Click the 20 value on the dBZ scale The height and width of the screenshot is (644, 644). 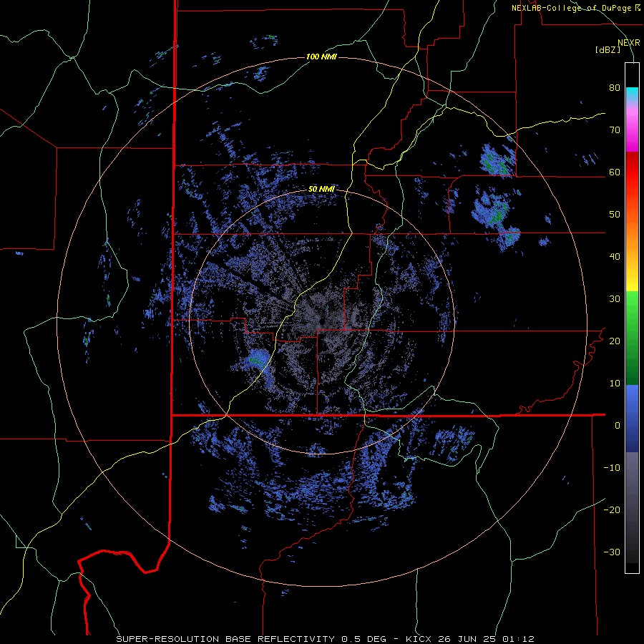pyautogui.click(x=615, y=341)
